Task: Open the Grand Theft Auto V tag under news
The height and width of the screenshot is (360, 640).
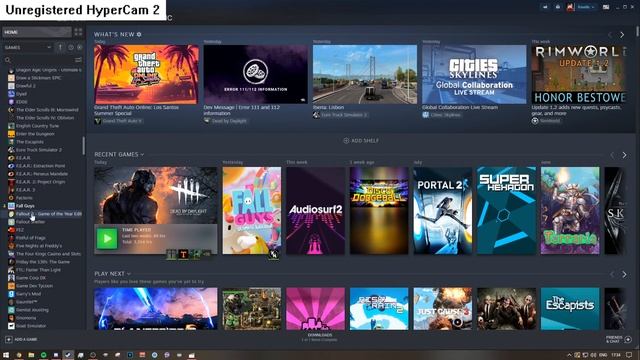Action: [x=118, y=121]
